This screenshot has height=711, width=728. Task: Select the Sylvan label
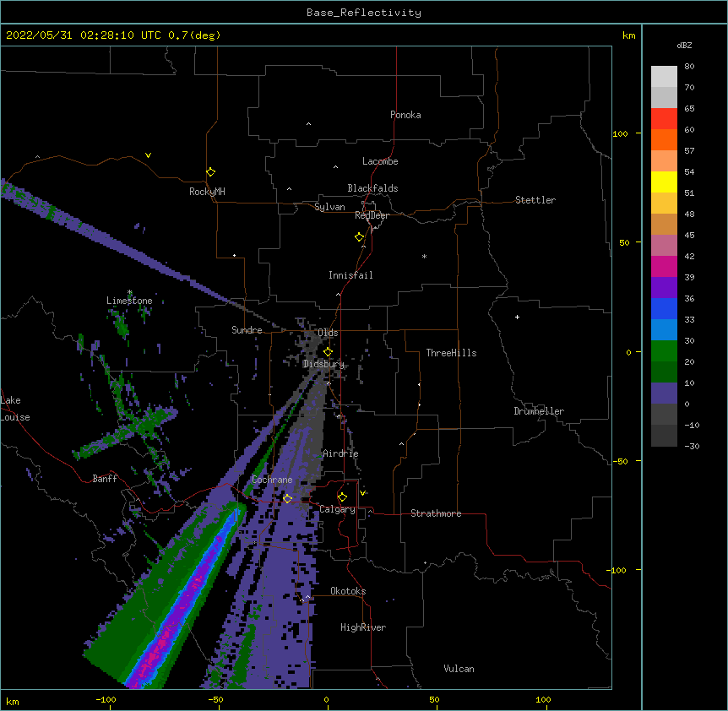pos(329,207)
